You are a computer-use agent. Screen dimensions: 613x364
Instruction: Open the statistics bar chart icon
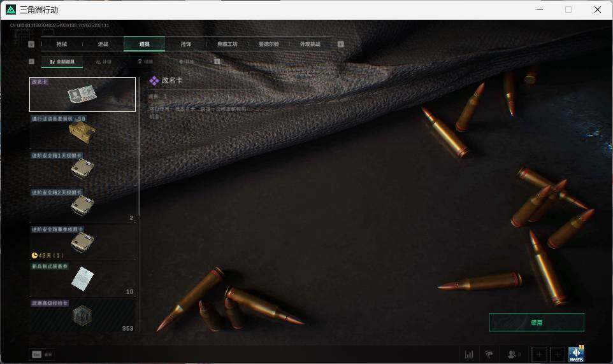(469, 354)
